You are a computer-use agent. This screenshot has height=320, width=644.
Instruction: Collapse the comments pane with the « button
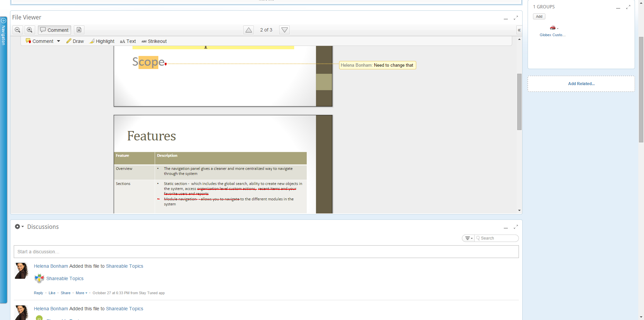[x=519, y=30]
